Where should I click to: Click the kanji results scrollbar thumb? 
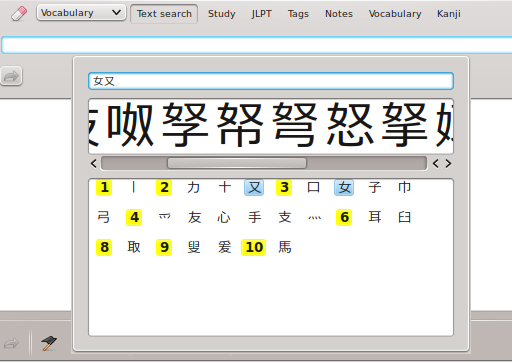point(237,163)
